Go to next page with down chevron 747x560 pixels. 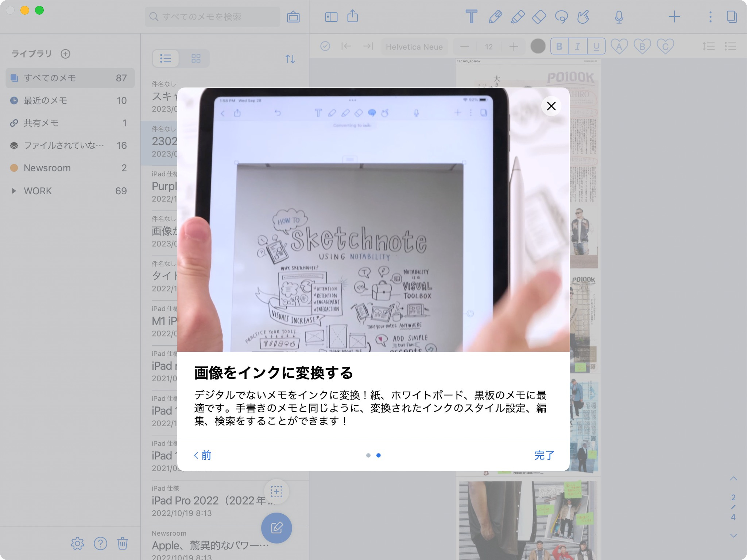click(x=734, y=536)
